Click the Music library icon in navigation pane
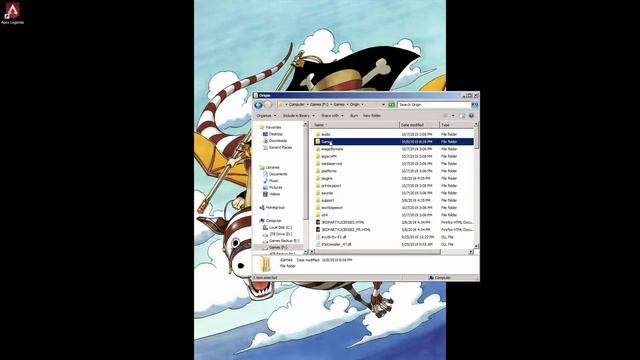The width and height of the screenshot is (640, 360). tap(265, 181)
